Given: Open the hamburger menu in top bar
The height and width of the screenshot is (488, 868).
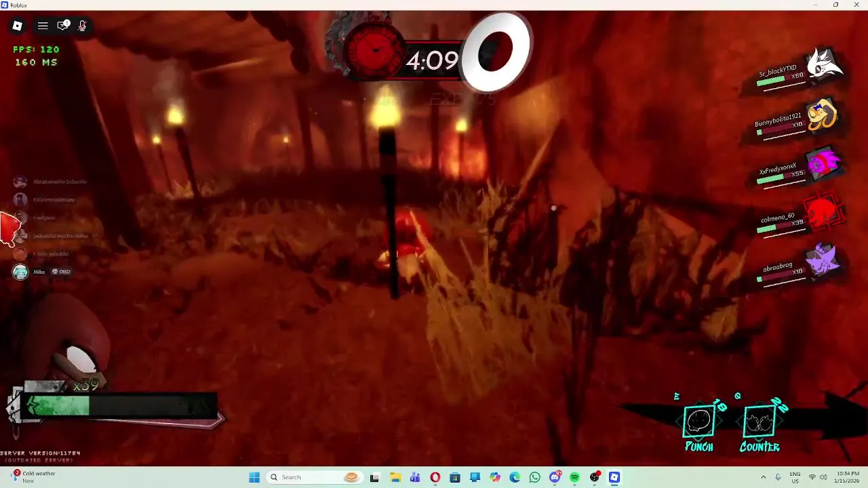Looking at the screenshot, I should pos(43,26).
